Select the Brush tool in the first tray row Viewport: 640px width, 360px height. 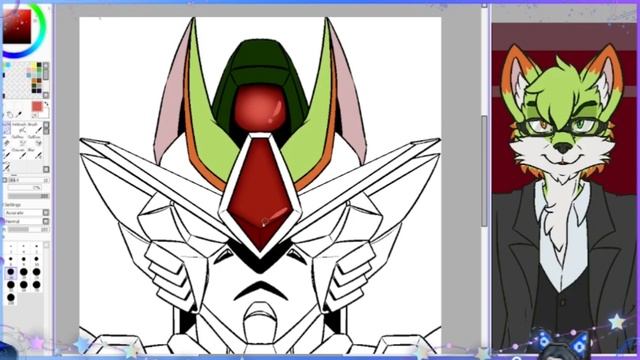coord(36,128)
